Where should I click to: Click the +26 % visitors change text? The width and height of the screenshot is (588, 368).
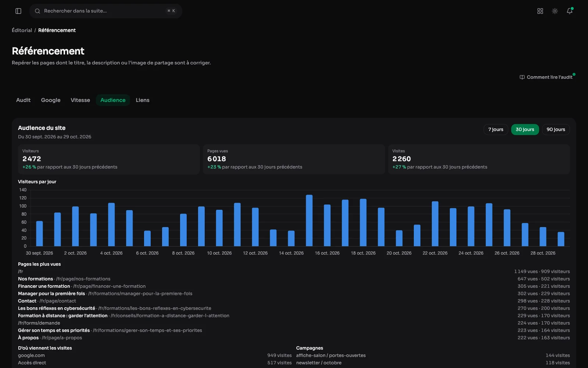[x=29, y=167]
